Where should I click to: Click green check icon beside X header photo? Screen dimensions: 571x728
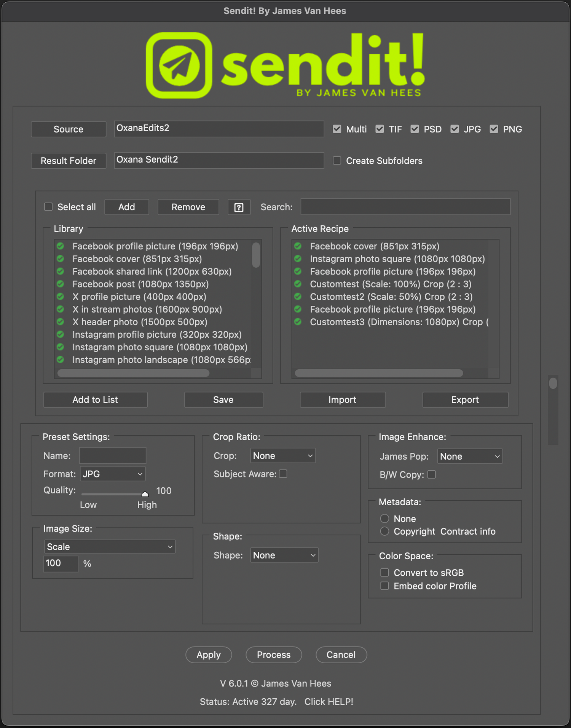(60, 322)
